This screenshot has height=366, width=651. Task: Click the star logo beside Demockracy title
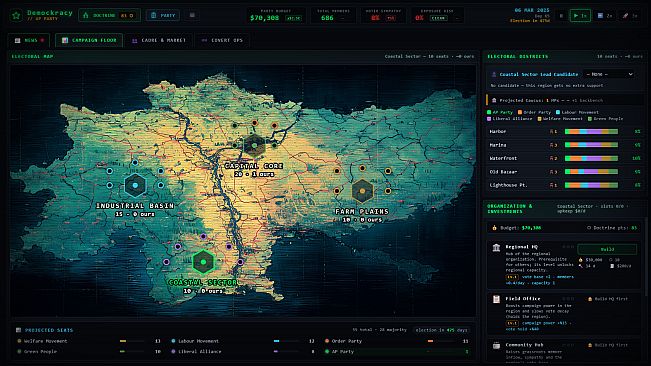[16, 16]
